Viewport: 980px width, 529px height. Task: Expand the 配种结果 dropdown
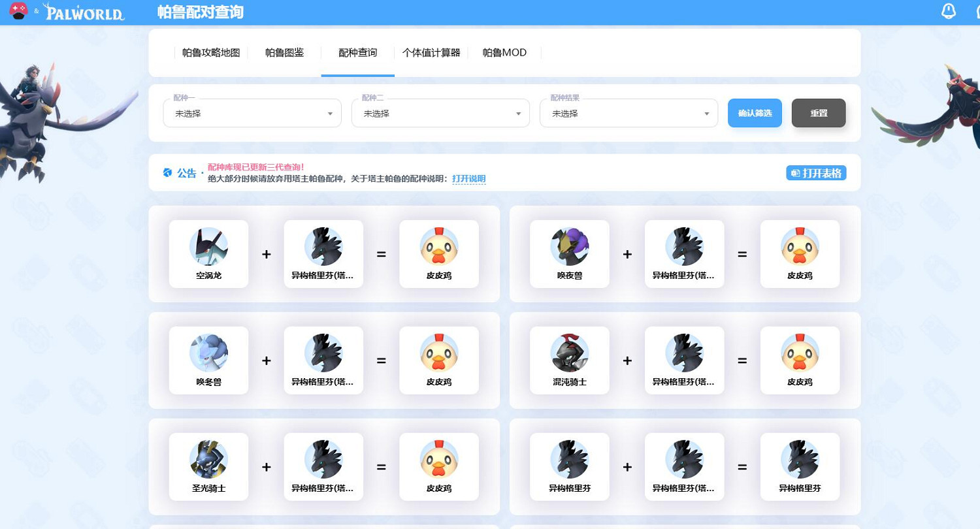pos(629,112)
